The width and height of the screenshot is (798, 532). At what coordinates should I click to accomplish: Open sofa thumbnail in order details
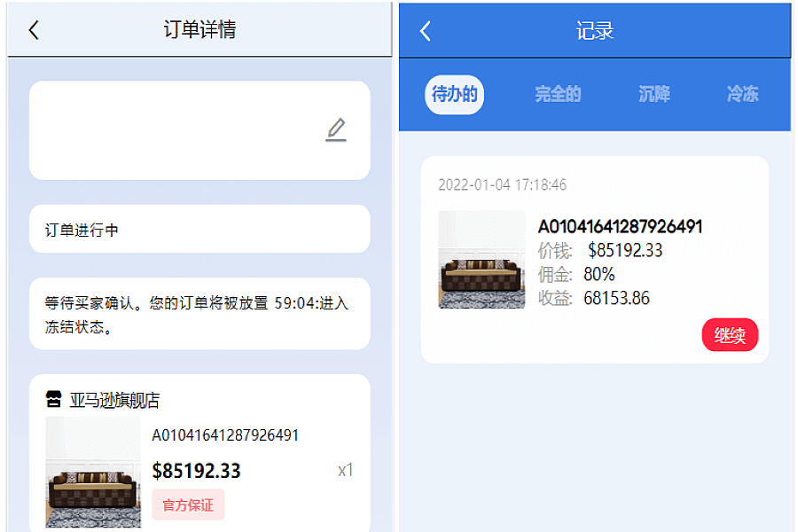pos(93,472)
